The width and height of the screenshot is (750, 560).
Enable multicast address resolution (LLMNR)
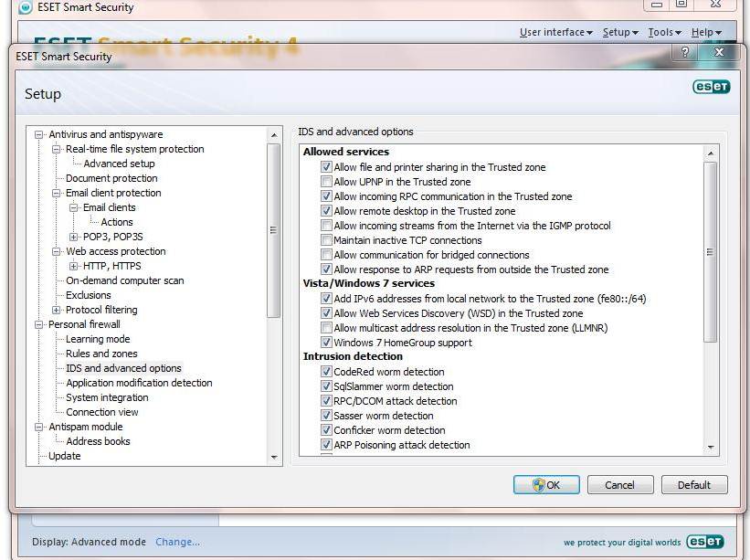(x=326, y=328)
